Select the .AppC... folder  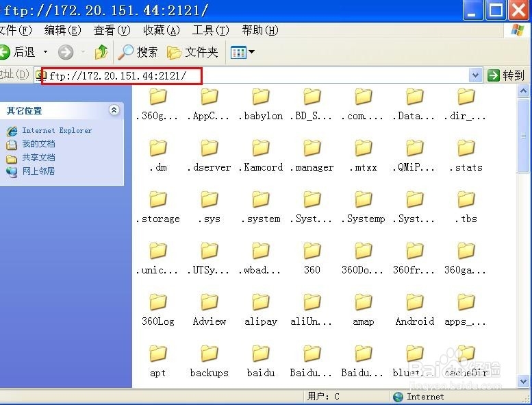tap(209, 103)
